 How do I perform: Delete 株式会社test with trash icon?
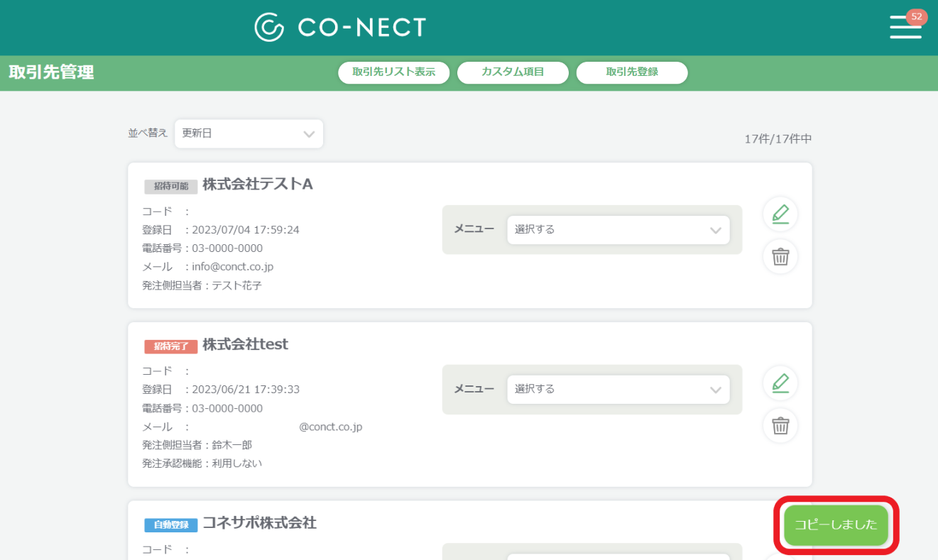[780, 426]
